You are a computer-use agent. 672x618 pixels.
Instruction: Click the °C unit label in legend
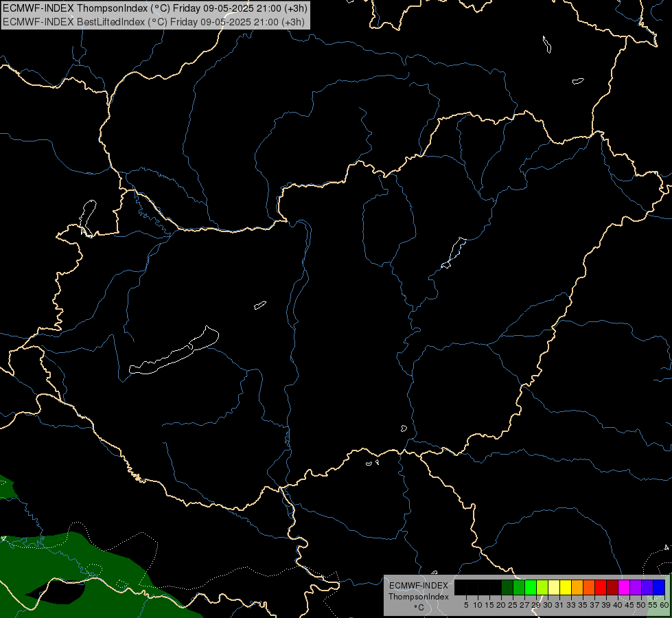click(x=419, y=608)
